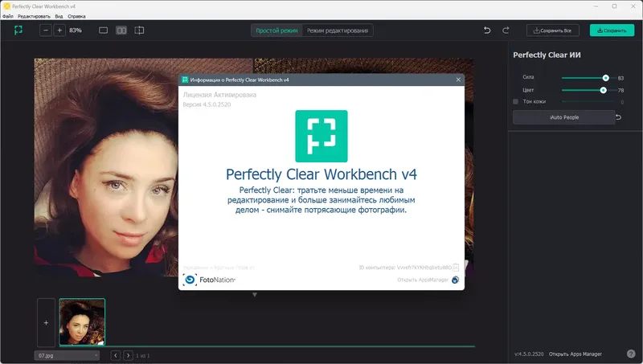The width and height of the screenshot is (643, 364).
Task: Open the Файл menu
Action: tap(8, 16)
